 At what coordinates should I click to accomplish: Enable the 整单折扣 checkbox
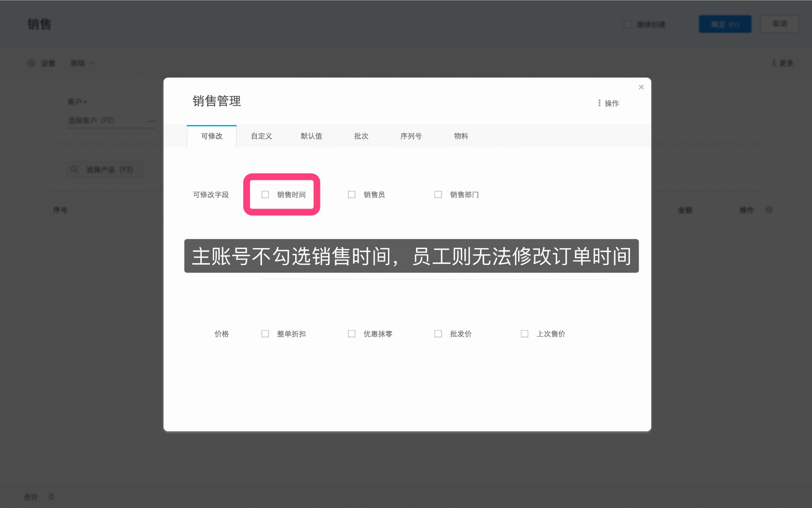pyautogui.click(x=265, y=334)
